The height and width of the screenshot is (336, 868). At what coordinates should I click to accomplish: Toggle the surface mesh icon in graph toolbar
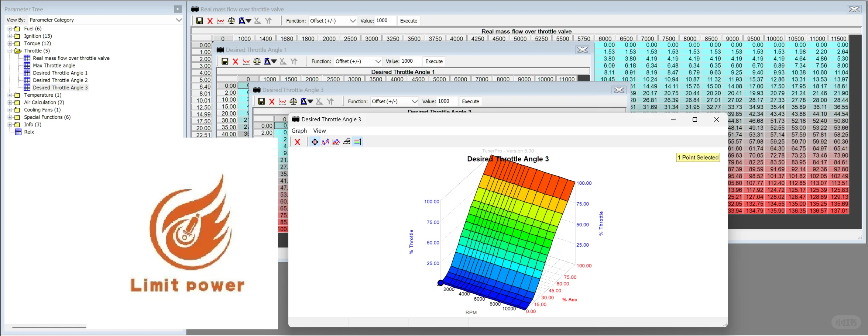point(347,142)
